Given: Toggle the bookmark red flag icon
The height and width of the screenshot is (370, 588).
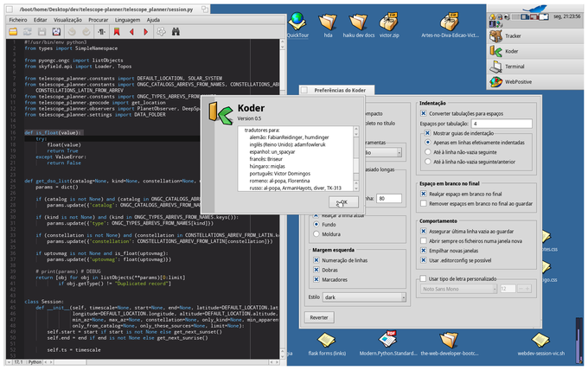Looking at the screenshot, I should [x=116, y=31].
